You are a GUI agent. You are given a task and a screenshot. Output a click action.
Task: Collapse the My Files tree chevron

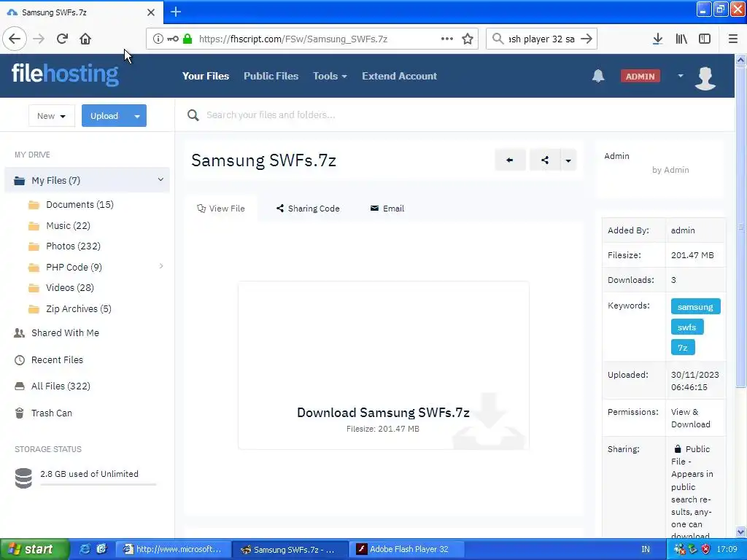(x=160, y=179)
